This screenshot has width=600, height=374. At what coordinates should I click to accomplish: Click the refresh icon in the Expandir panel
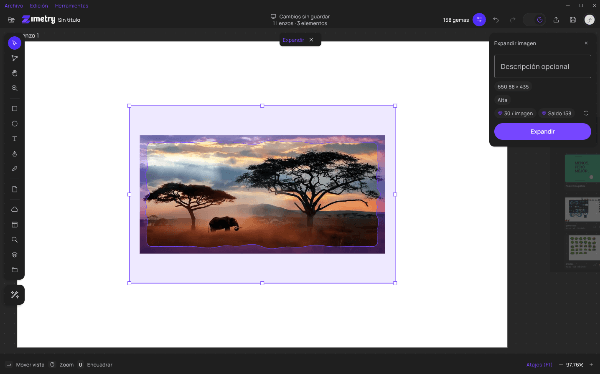586,113
